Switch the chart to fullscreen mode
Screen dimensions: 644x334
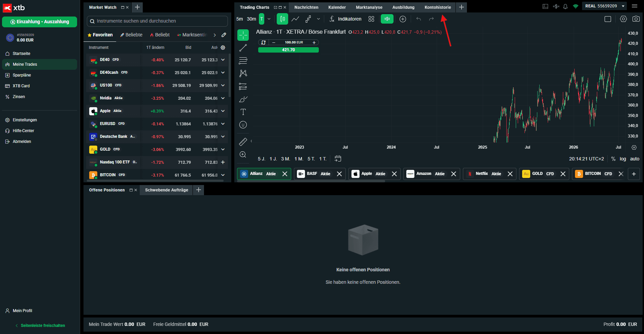[608, 19]
